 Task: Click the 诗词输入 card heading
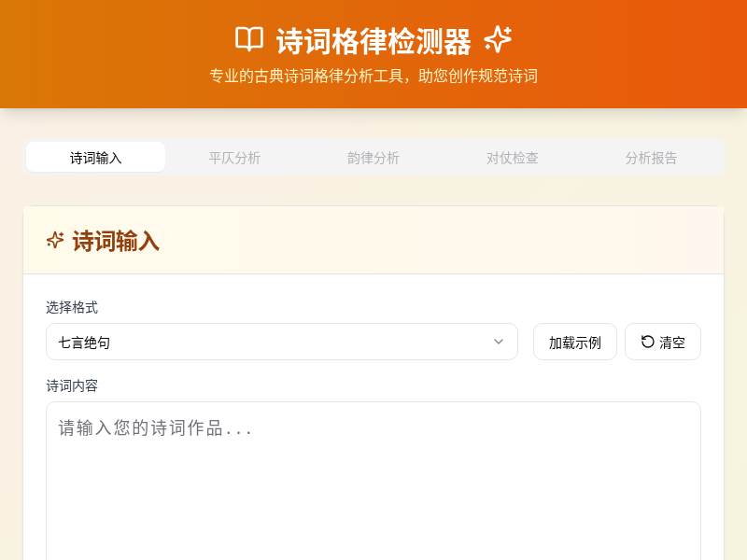point(116,241)
